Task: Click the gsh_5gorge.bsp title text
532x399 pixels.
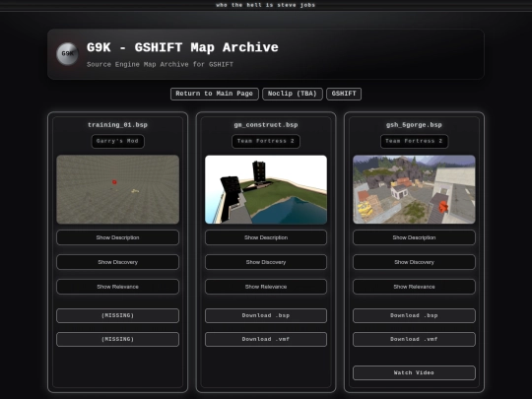Action: [x=414, y=125]
